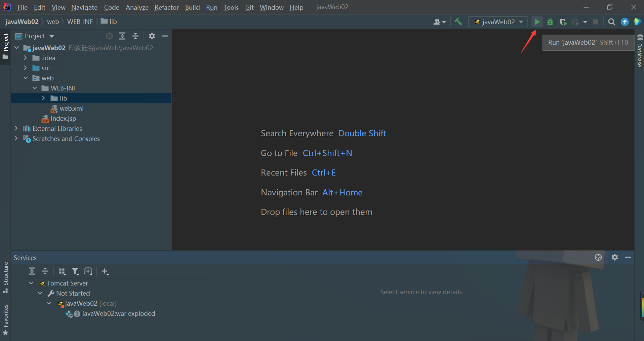Open the profiler run options arrow
Viewport: 644px width, 341px height.
(x=585, y=22)
